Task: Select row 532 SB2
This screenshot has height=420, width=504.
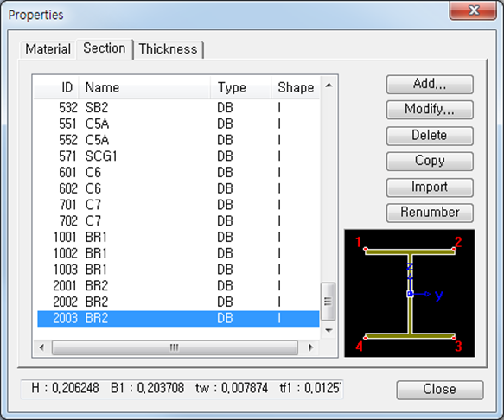Action: tap(178, 108)
